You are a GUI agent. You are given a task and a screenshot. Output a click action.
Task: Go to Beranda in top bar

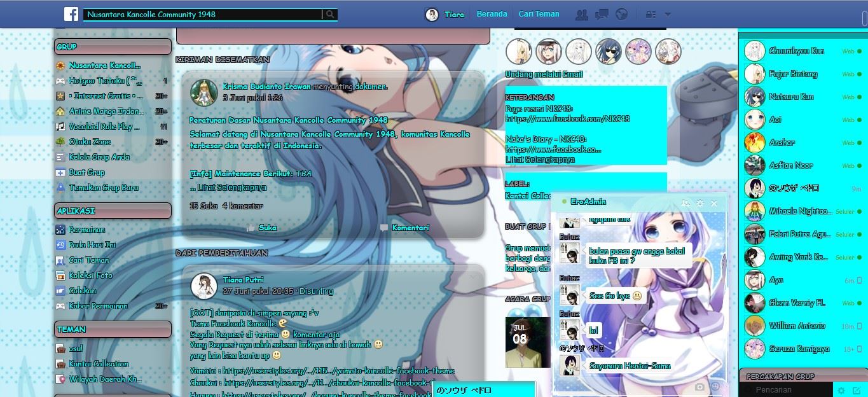click(492, 14)
